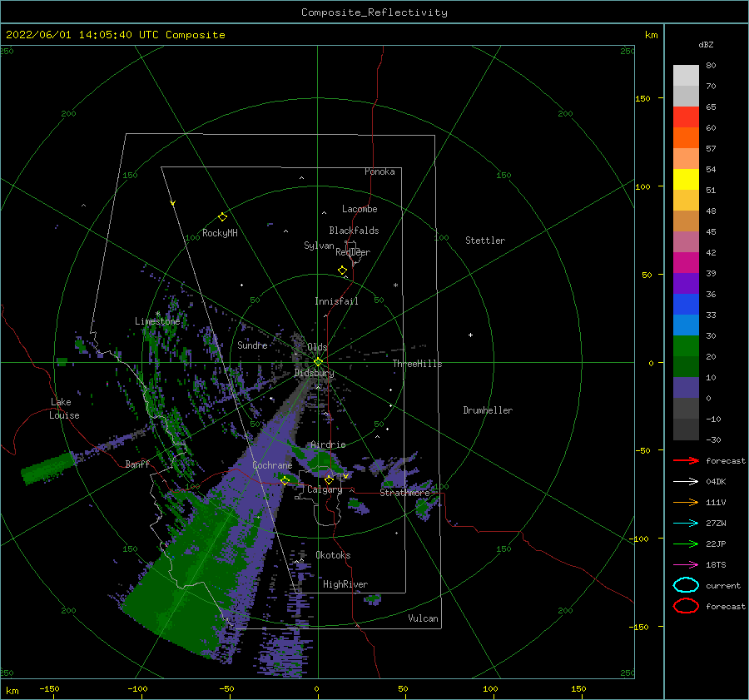Click the white plus marker east of ThreeHills
749x700 pixels.
pos(470,335)
